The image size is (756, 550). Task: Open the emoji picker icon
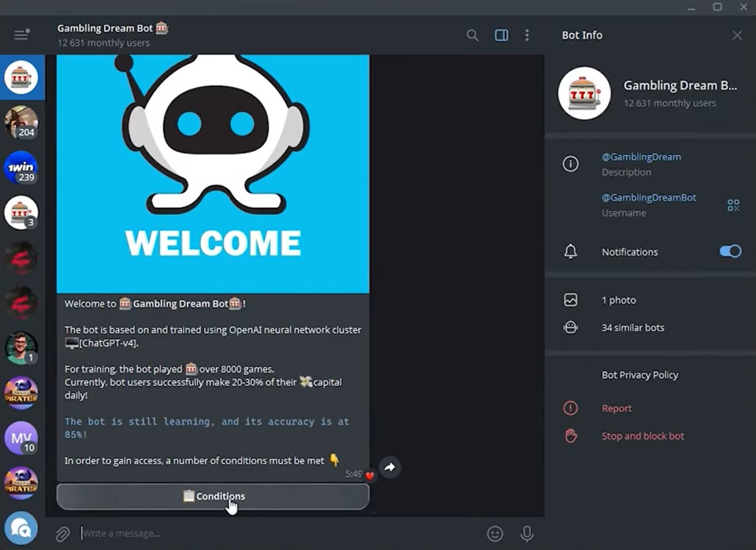click(495, 533)
